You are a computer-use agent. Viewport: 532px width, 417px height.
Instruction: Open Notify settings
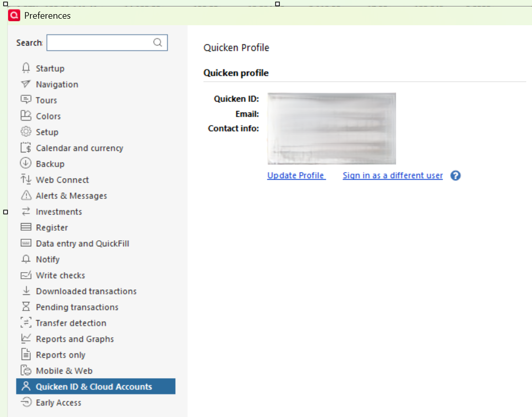pyautogui.click(x=48, y=259)
